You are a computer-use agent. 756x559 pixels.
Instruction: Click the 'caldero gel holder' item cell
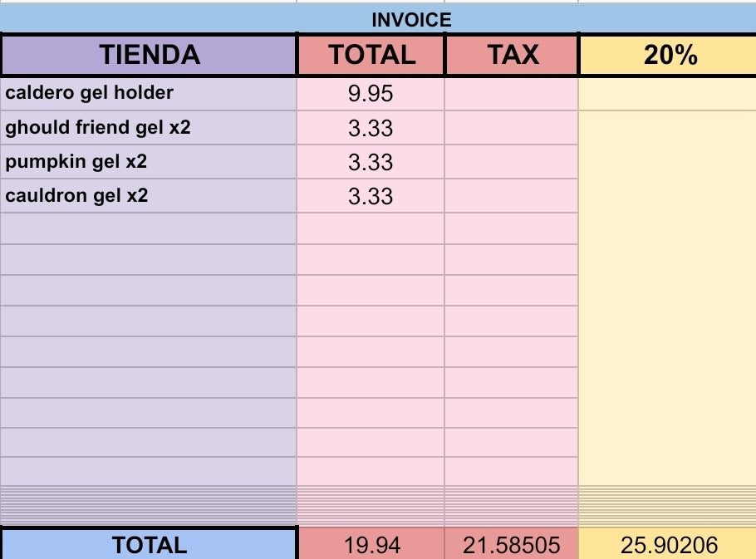point(150,93)
